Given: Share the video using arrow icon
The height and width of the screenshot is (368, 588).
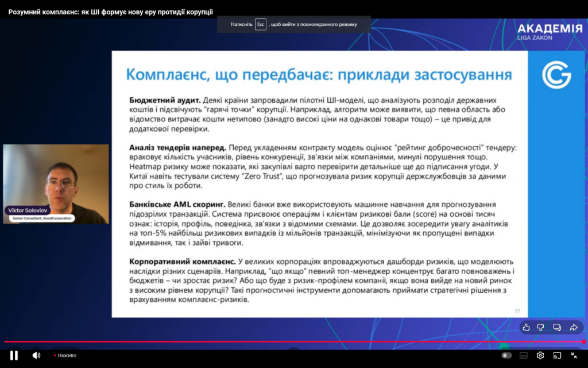Looking at the screenshot, I should [573, 327].
